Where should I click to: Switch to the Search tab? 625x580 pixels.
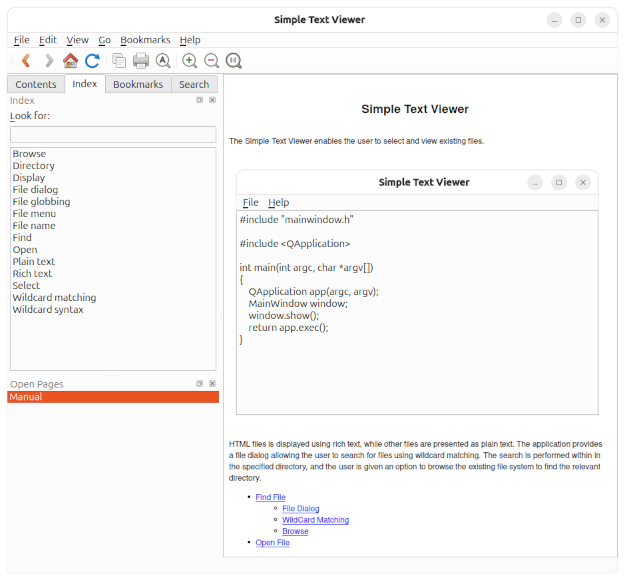tap(194, 85)
